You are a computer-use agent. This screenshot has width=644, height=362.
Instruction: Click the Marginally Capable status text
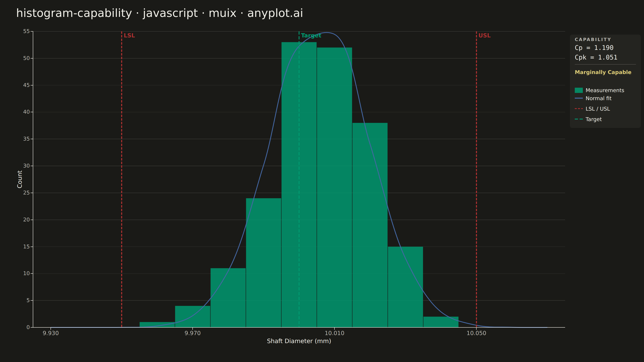pyautogui.click(x=603, y=72)
